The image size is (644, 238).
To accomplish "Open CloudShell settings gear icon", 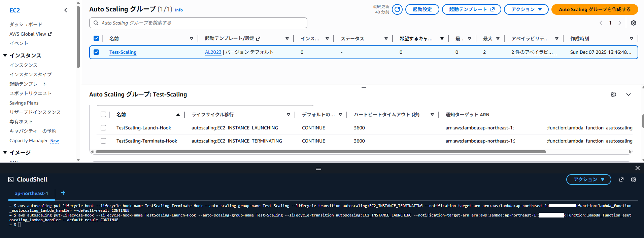I will [x=633, y=180].
